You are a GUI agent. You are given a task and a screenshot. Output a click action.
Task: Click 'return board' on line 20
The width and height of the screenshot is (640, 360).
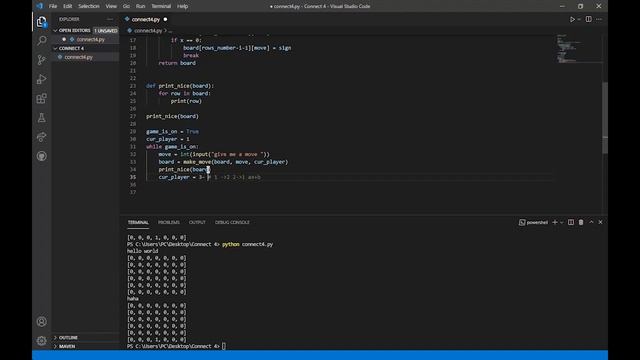click(x=177, y=63)
